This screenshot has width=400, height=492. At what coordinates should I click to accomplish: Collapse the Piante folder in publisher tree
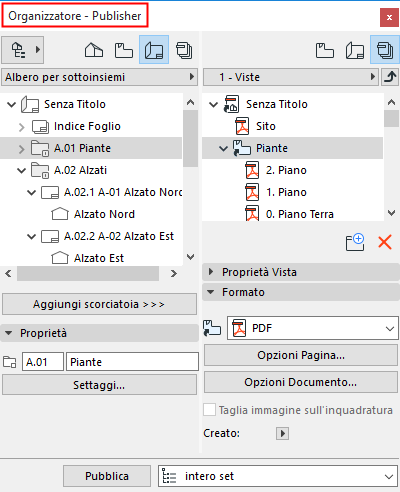coord(223,148)
